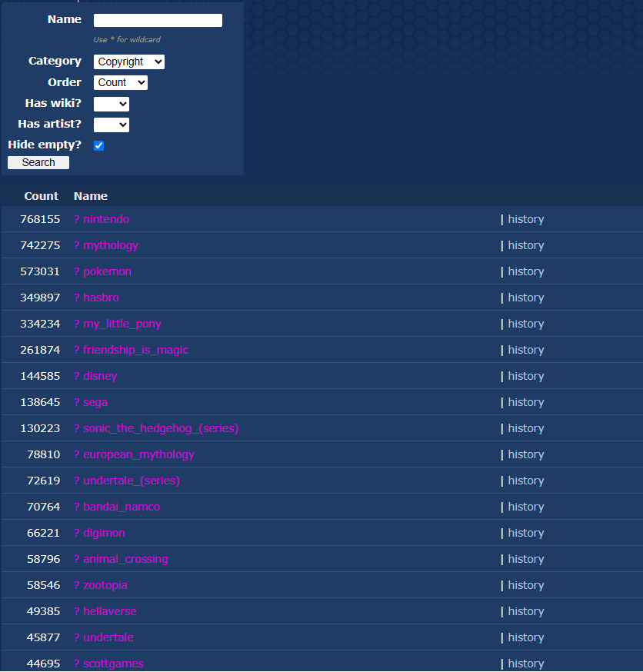643x672 pixels.
Task: Click the wiki question mark beside disney
Action: pyautogui.click(x=77, y=376)
